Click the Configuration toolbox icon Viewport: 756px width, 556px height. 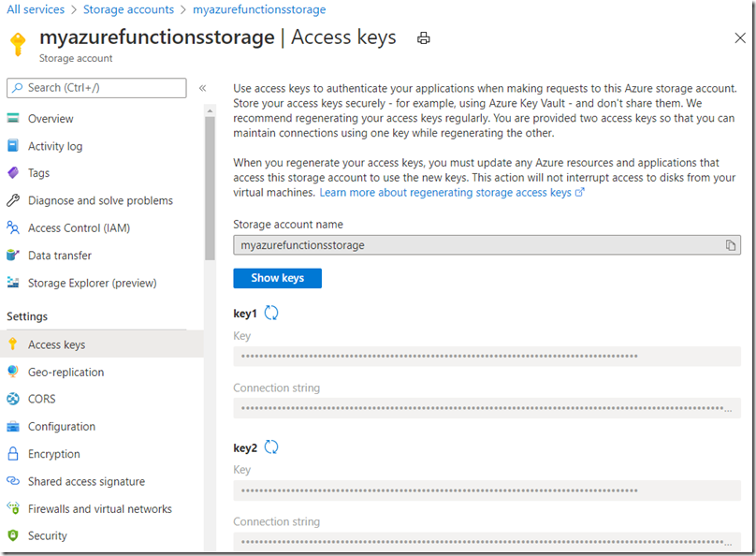click(x=13, y=426)
